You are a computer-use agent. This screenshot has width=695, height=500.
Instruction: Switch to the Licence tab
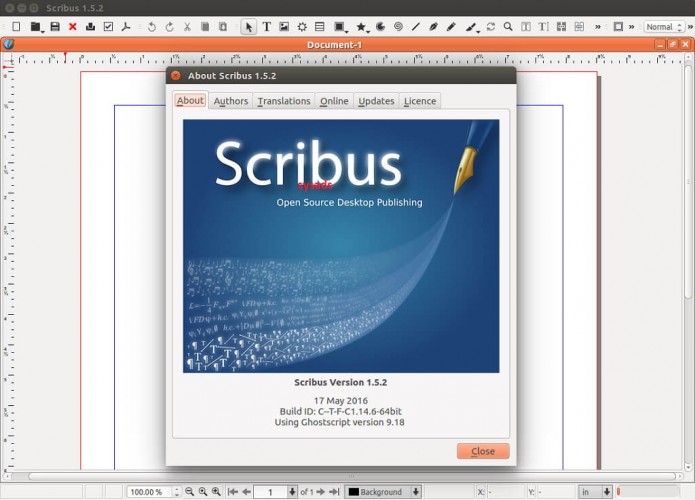tap(420, 101)
